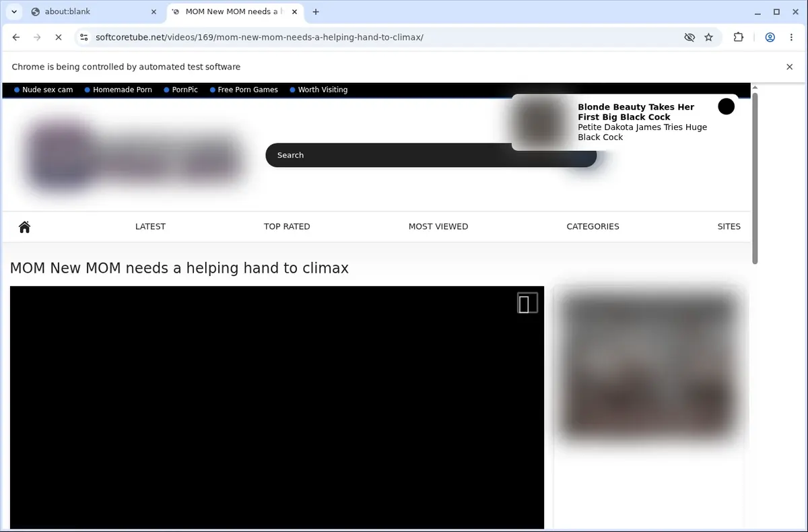This screenshot has width=808, height=532.
Task: Open the SITES menu item
Action: click(729, 226)
